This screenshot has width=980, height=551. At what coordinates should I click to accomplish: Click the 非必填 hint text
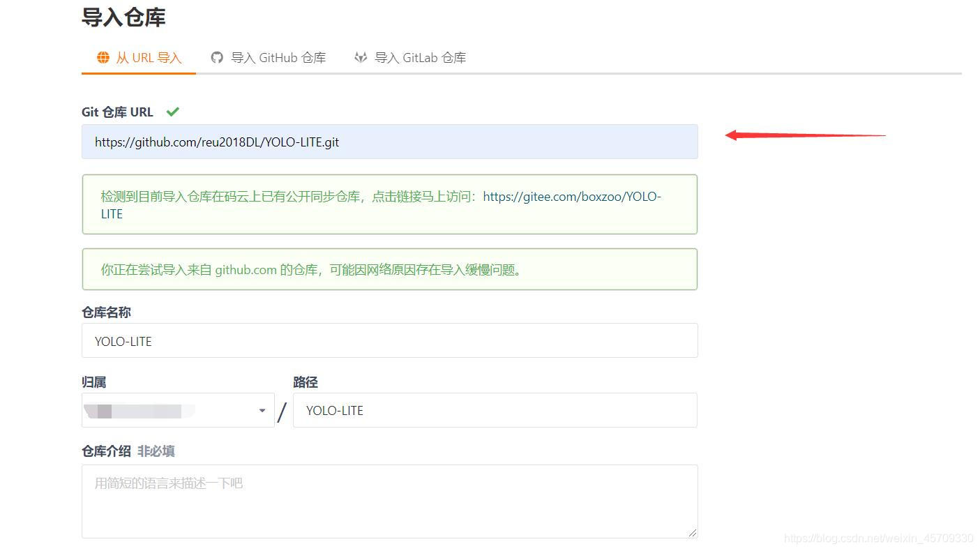[x=156, y=451]
